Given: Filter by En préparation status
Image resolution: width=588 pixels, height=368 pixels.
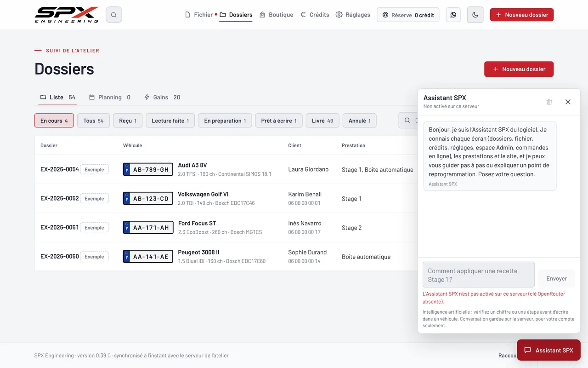Looking at the screenshot, I should pyautogui.click(x=225, y=121).
